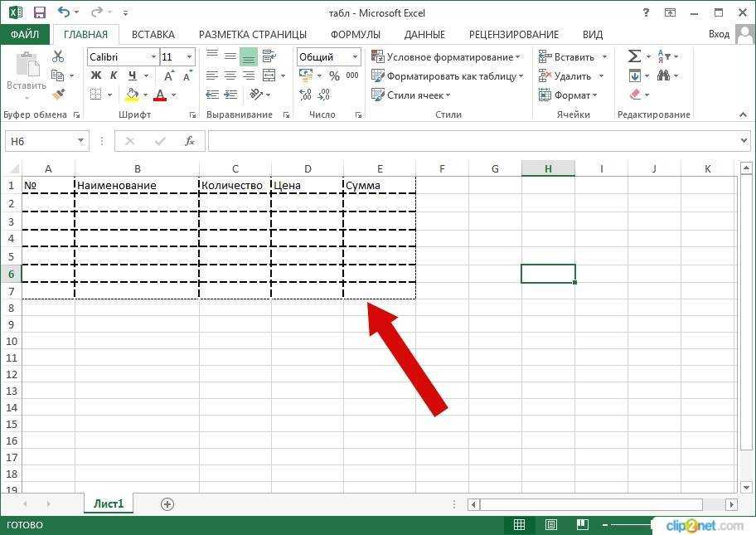Switch to the ВИД tab
Screen dimensions: 756x535
[593, 35]
